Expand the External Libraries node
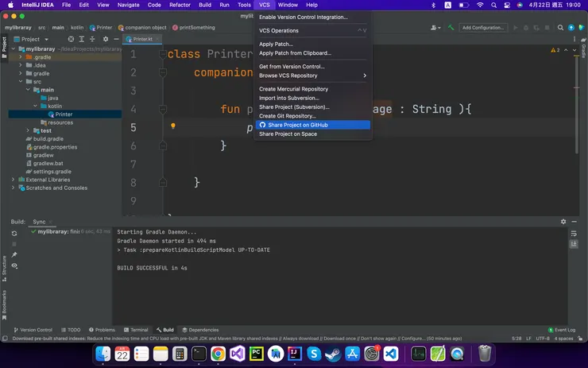Screen dimensions: 588x368 [x=14, y=180]
